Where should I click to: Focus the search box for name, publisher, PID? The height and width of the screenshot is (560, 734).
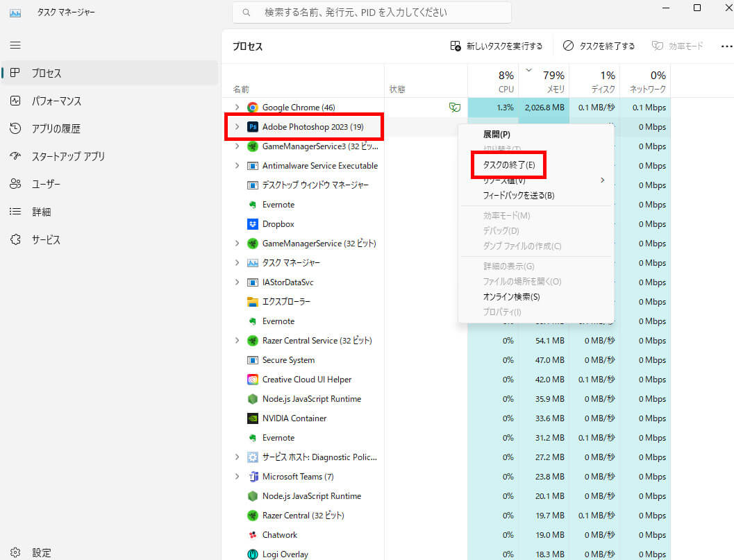pyautogui.click(x=372, y=12)
